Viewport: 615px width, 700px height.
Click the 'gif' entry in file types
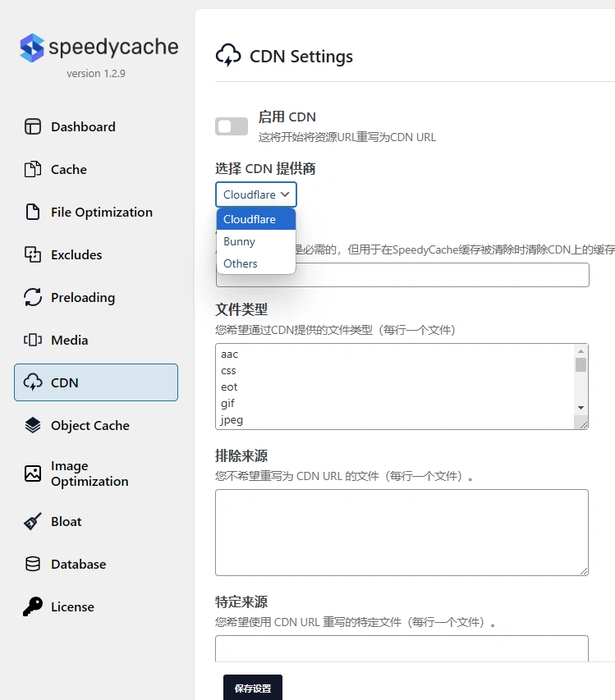pos(227,404)
